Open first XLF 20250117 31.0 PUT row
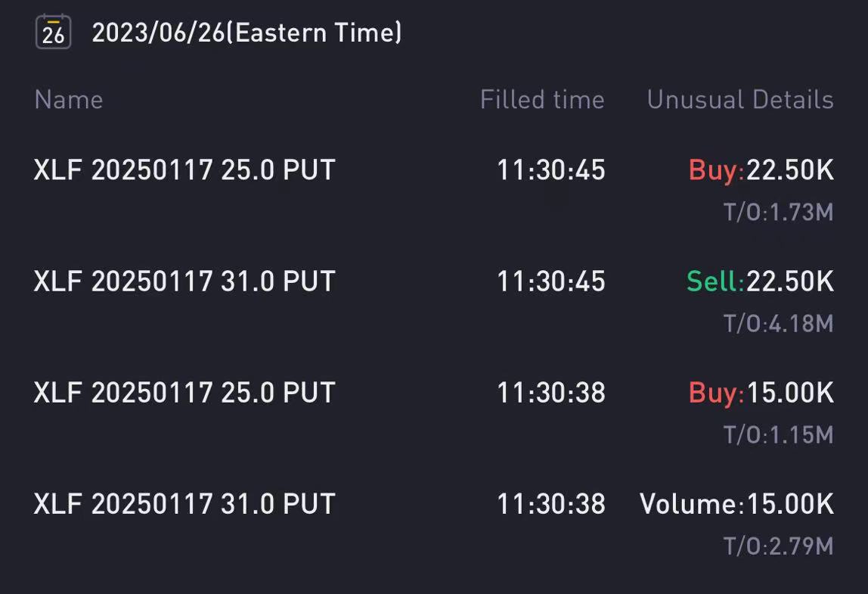Viewport: 868px width, 594px height. [x=434, y=300]
